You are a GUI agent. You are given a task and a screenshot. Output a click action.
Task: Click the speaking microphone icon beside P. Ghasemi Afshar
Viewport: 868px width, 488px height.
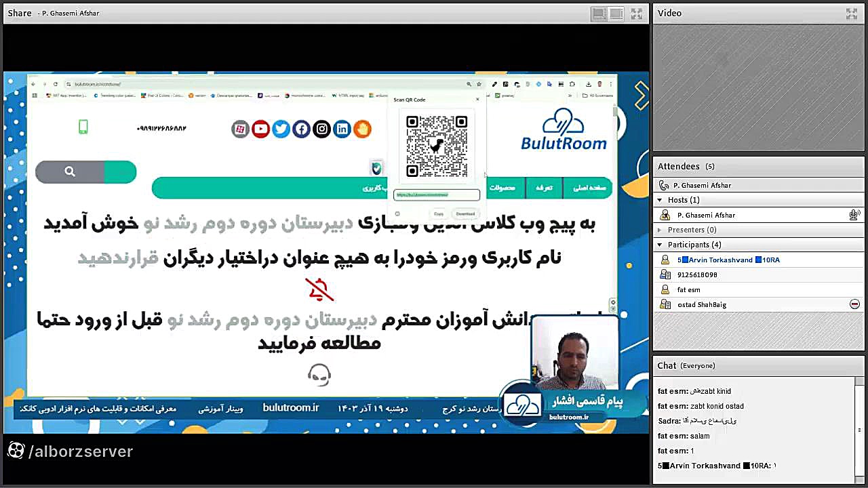[x=854, y=215]
